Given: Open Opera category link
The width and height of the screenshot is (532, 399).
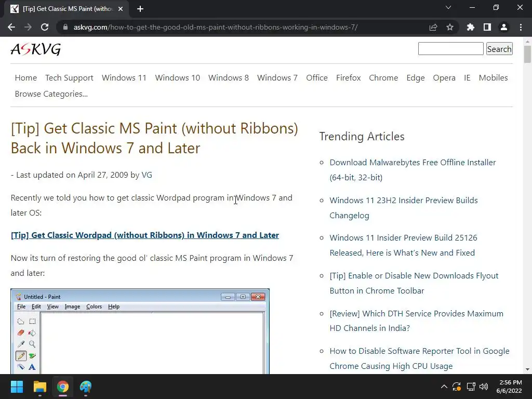Looking at the screenshot, I should coord(444,78).
